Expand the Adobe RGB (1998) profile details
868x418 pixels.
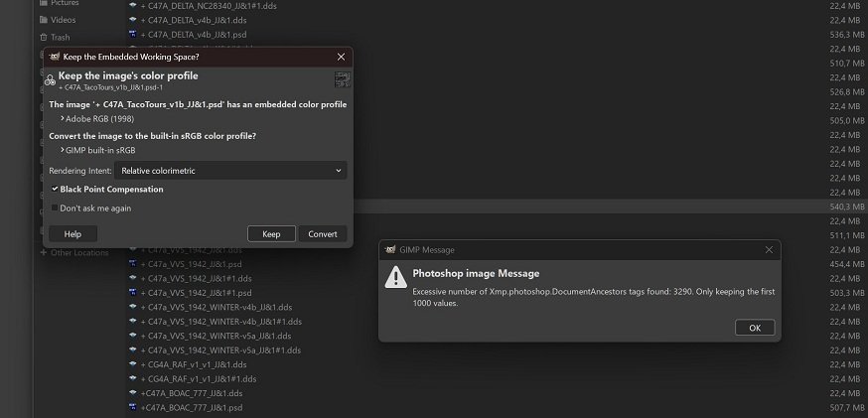point(62,118)
